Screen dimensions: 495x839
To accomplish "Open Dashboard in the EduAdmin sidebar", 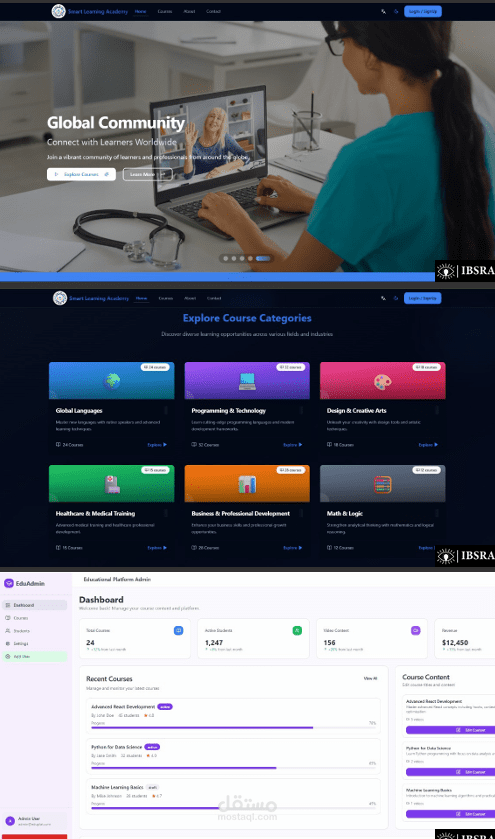I will click(x=35, y=605).
